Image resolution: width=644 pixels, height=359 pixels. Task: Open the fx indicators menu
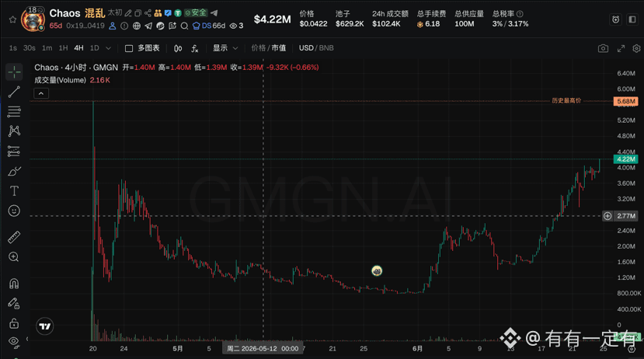[x=195, y=48]
